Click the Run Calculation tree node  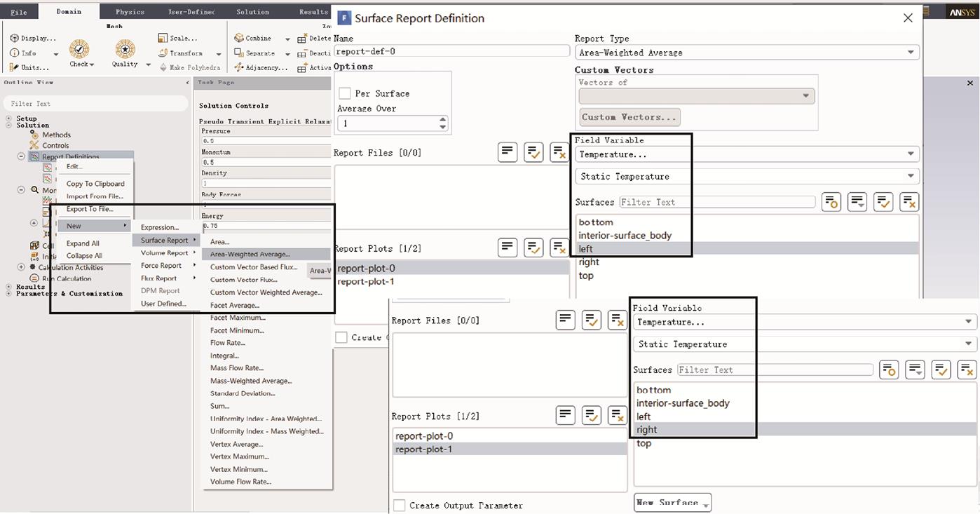(x=67, y=278)
